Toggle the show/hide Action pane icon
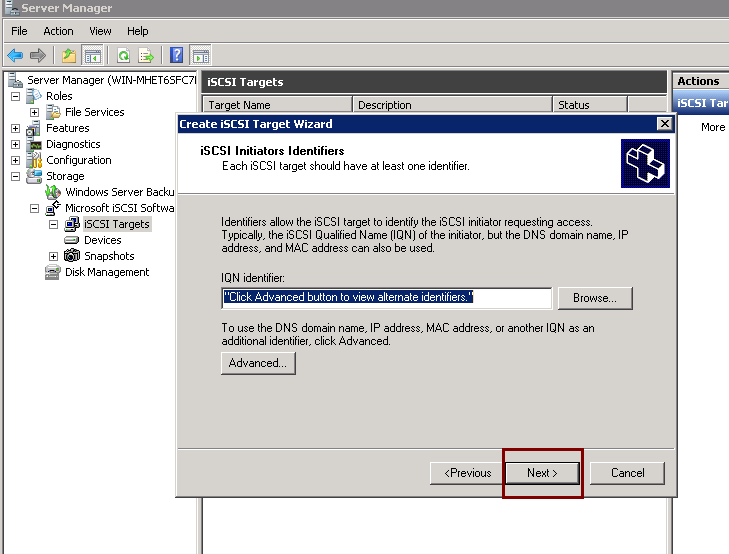 pos(200,56)
